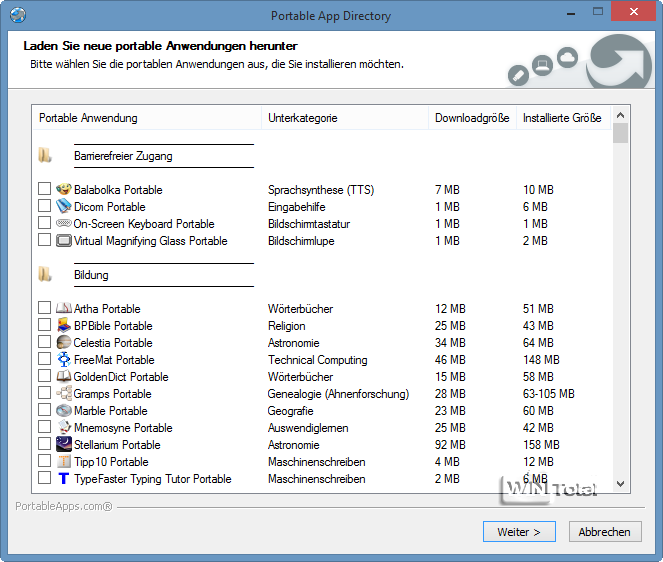
Task: Click the Dicom Portable app icon
Action: 63,206
